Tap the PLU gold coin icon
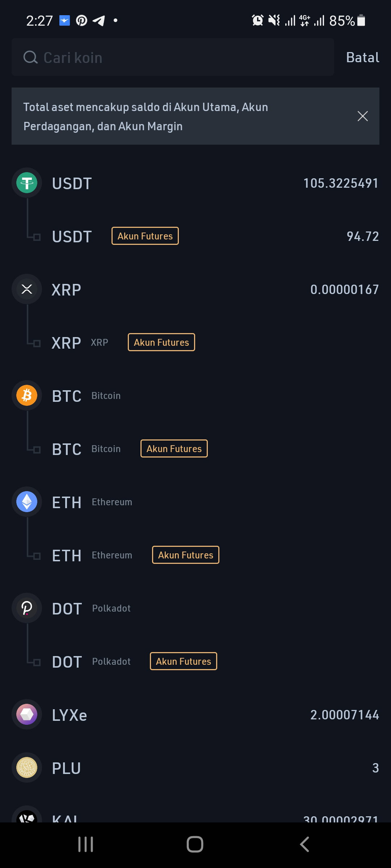This screenshot has height=868, width=391. [x=27, y=767]
